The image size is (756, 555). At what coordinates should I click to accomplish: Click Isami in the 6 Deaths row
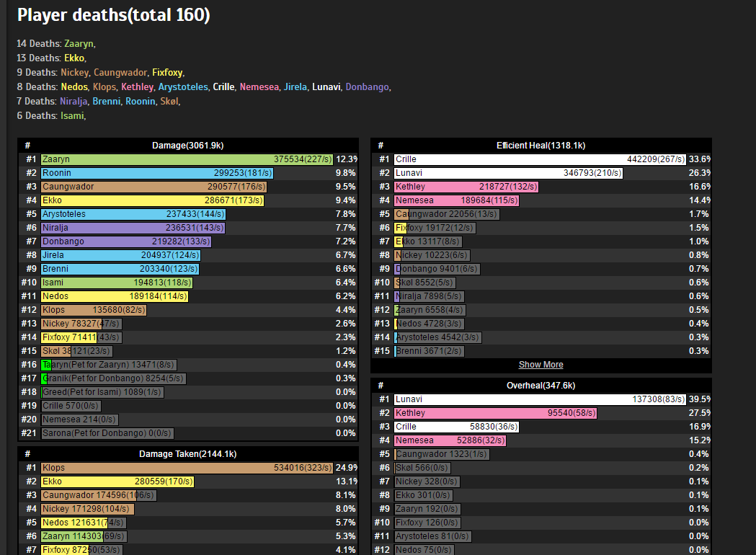[x=72, y=116]
